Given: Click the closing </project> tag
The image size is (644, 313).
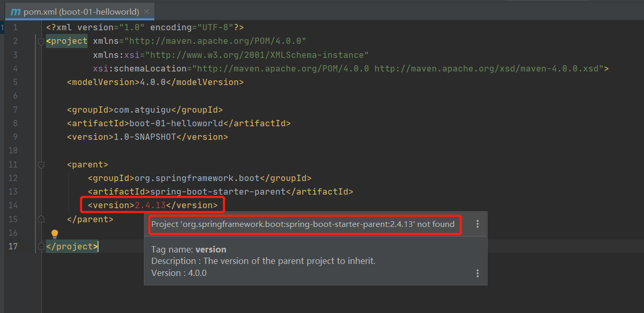Looking at the screenshot, I should 72,246.
